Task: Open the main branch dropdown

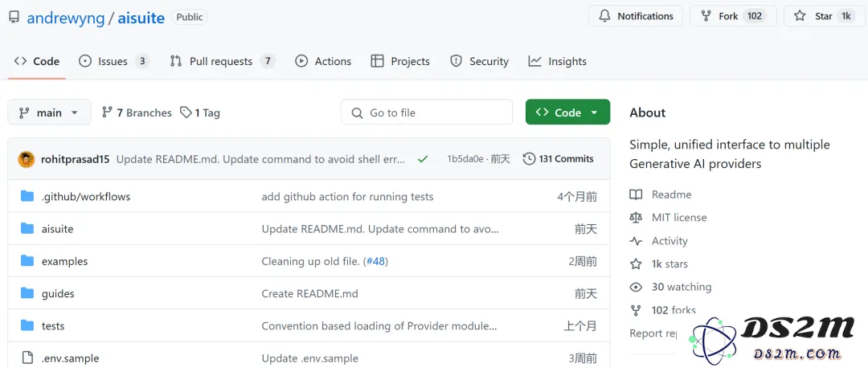Action: [x=49, y=112]
